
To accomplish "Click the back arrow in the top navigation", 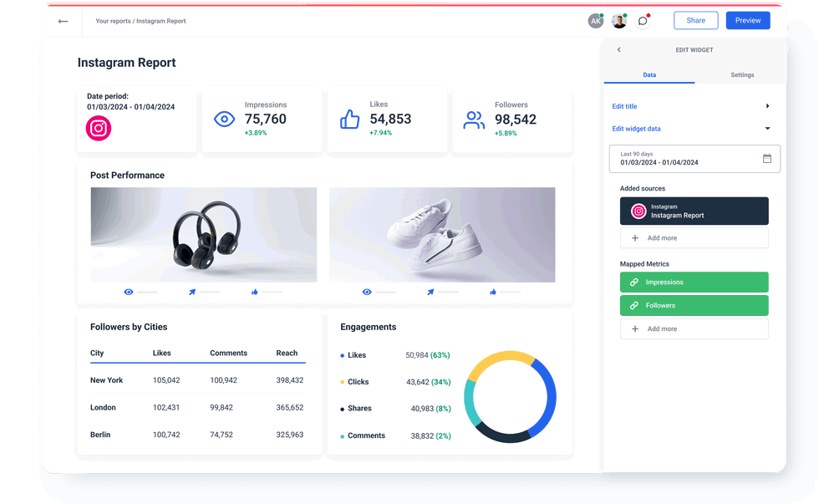I will (63, 21).
